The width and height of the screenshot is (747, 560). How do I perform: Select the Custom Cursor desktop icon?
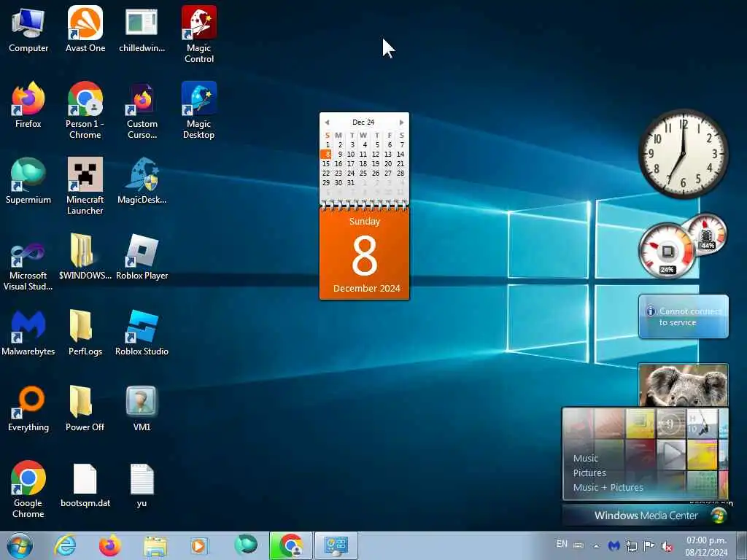pos(142,111)
